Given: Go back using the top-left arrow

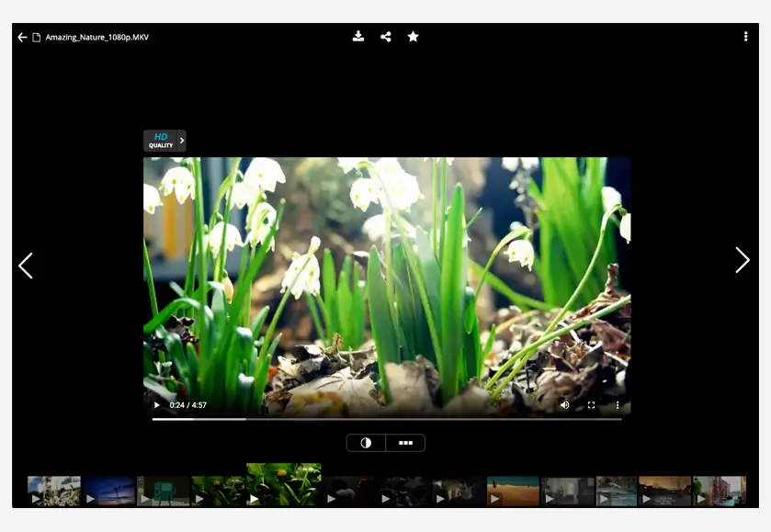Looking at the screenshot, I should coord(22,38).
